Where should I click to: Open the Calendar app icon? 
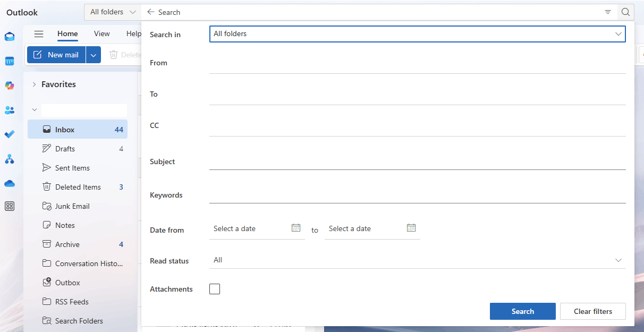tap(10, 61)
